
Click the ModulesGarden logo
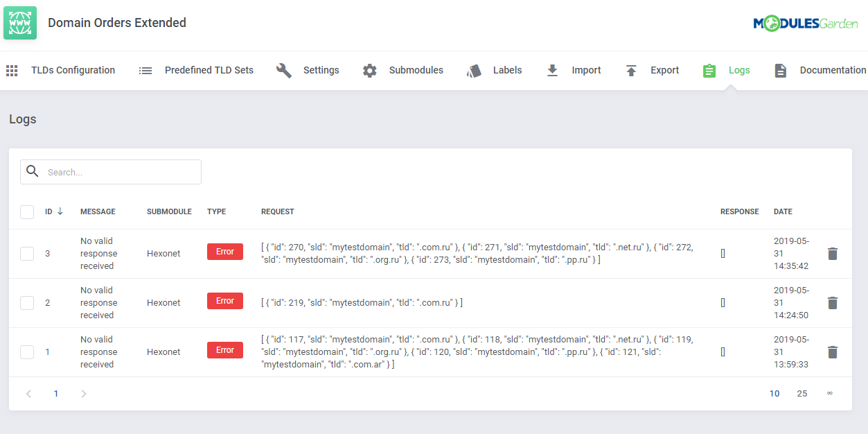tap(806, 24)
